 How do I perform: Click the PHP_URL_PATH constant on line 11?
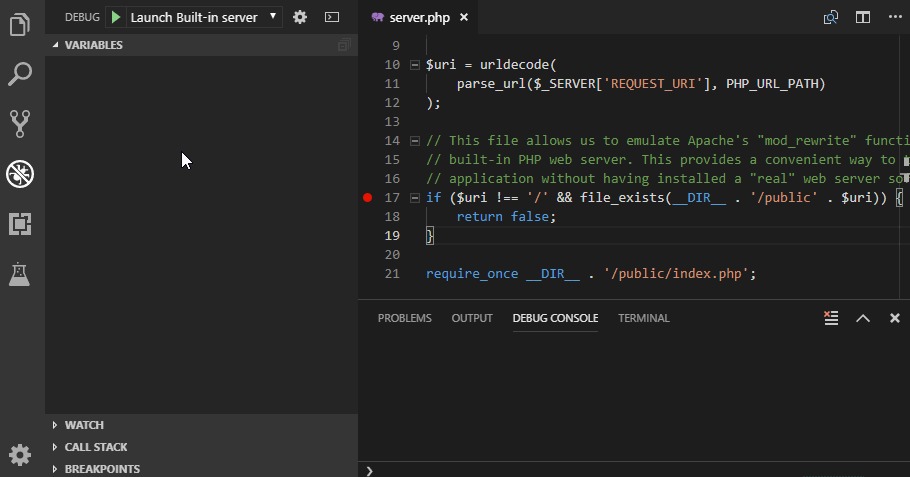pyautogui.click(x=771, y=84)
